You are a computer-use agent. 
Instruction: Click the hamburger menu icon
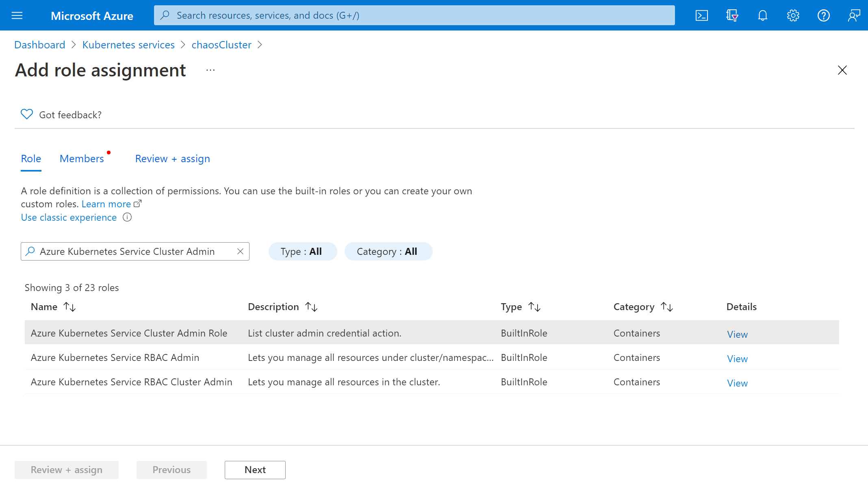coord(17,15)
